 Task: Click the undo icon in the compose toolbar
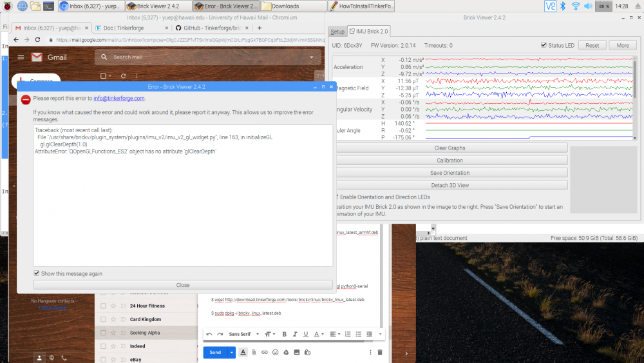[209, 334]
